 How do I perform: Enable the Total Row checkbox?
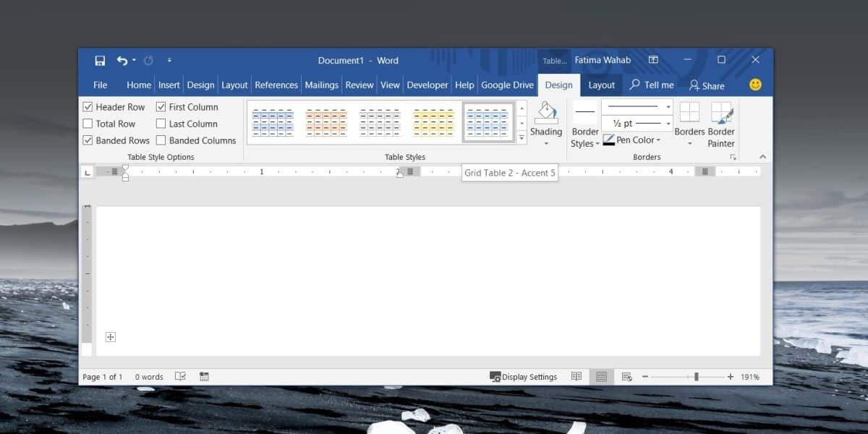(88, 123)
